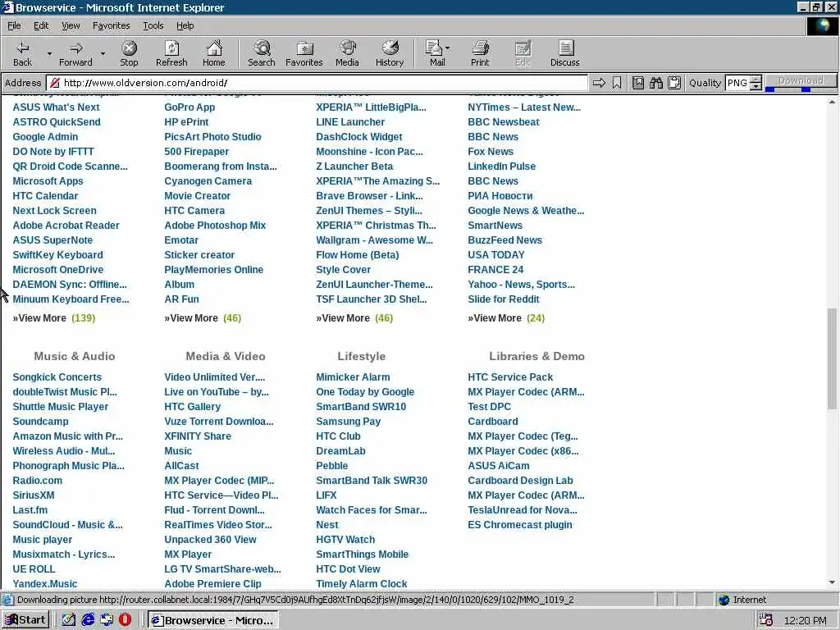
Task: Click the system tray scheduler icon
Action: pos(766,620)
